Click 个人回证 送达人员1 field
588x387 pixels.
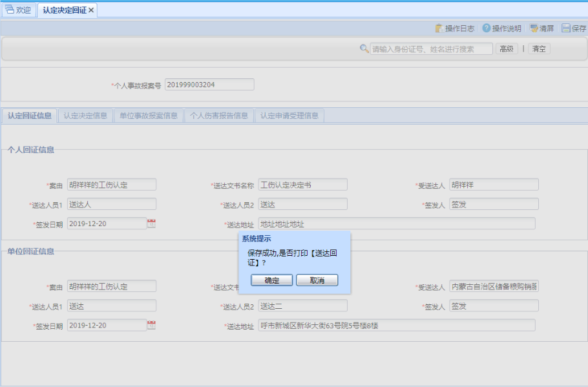point(112,204)
